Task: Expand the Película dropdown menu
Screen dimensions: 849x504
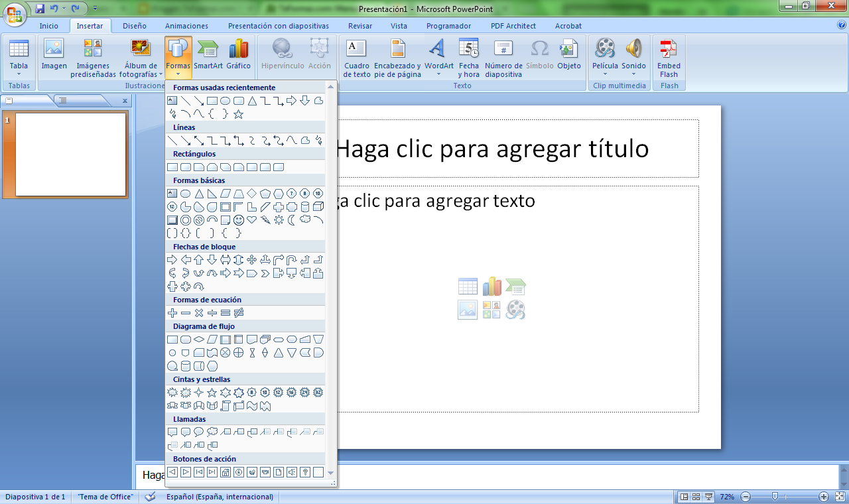Action: (605, 74)
